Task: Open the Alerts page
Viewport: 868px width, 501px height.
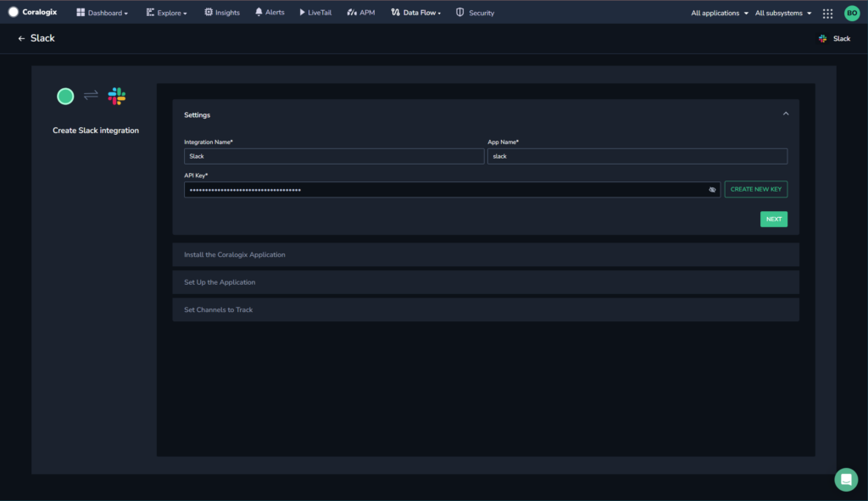Action: [270, 12]
